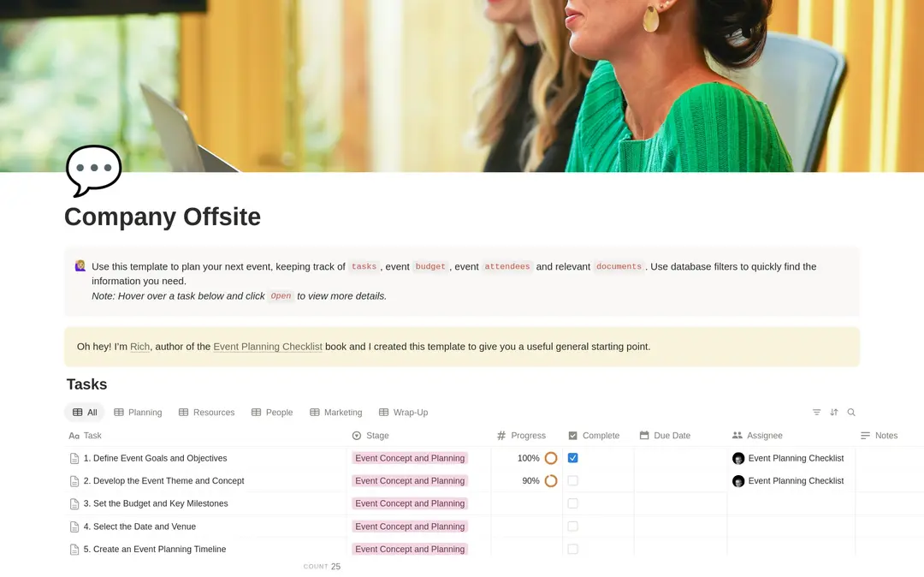The width and height of the screenshot is (924, 577).
Task: Open Stage tag dropdown for task 3
Action: (x=410, y=503)
